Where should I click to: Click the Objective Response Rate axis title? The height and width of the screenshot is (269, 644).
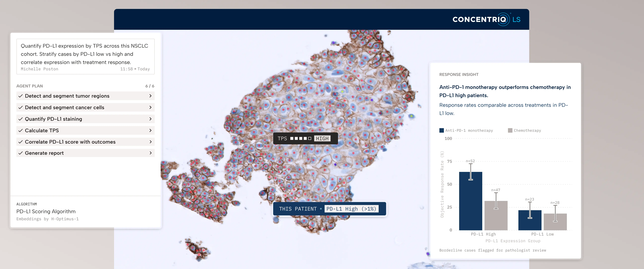[x=442, y=184]
